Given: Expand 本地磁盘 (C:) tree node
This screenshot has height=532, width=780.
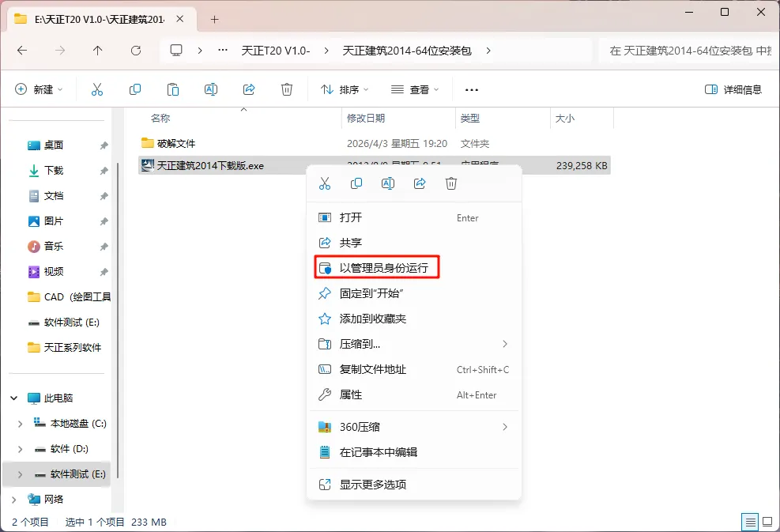Looking at the screenshot, I should click(x=20, y=424).
